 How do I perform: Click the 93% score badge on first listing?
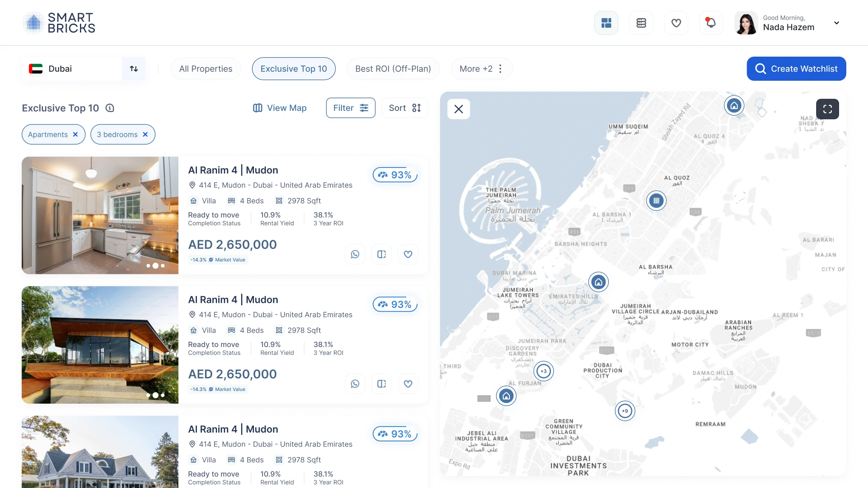(x=395, y=175)
